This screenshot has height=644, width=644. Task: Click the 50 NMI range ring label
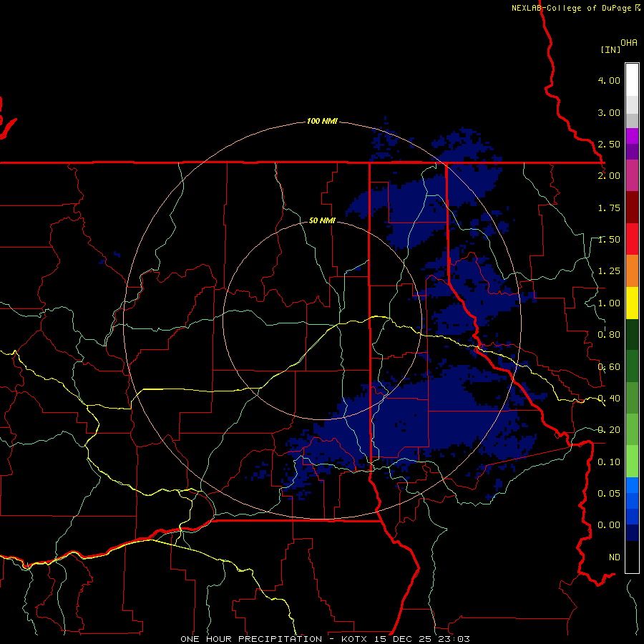tap(322, 221)
